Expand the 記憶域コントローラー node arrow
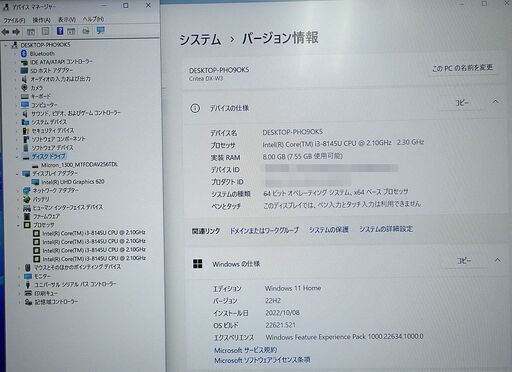The image size is (512, 372). [19, 302]
